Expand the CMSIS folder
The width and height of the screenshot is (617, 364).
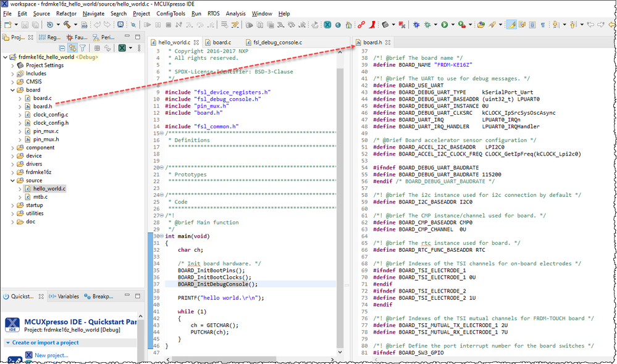click(x=12, y=82)
